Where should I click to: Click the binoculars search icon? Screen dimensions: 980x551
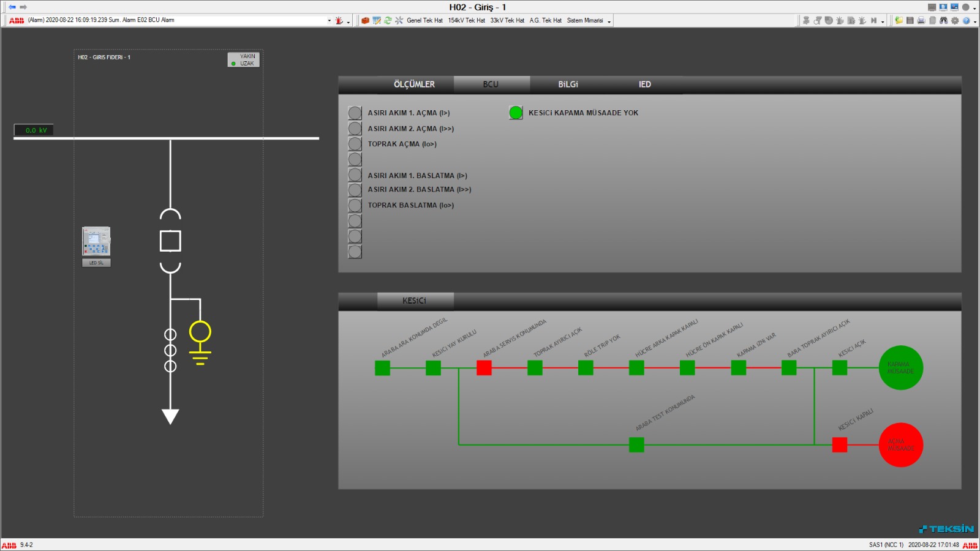pyautogui.click(x=943, y=21)
